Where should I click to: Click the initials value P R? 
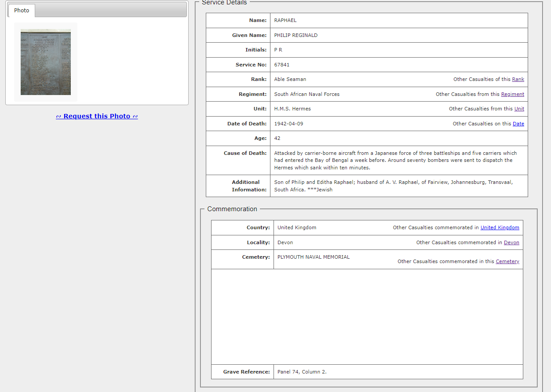click(x=278, y=50)
